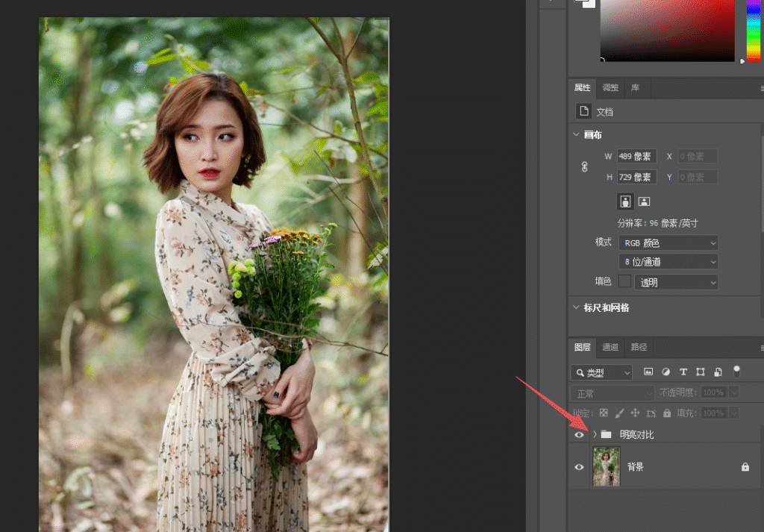Open the Properties panel menu icon
Screen dimensions: 764x532
pos(762,88)
